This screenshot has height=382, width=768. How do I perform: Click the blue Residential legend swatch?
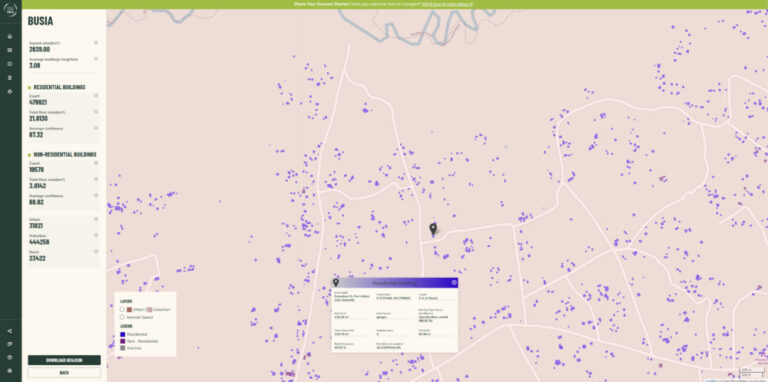[x=122, y=334]
